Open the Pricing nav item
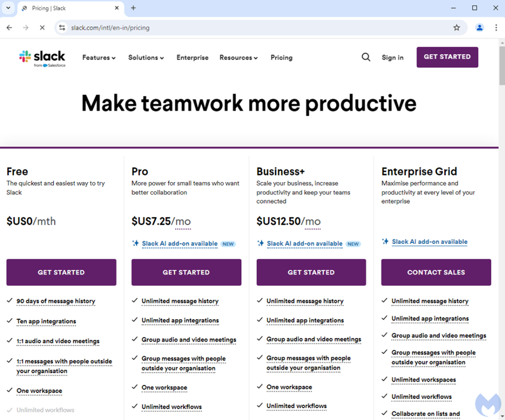This screenshot has height=420, width=505. pos(282,57)
